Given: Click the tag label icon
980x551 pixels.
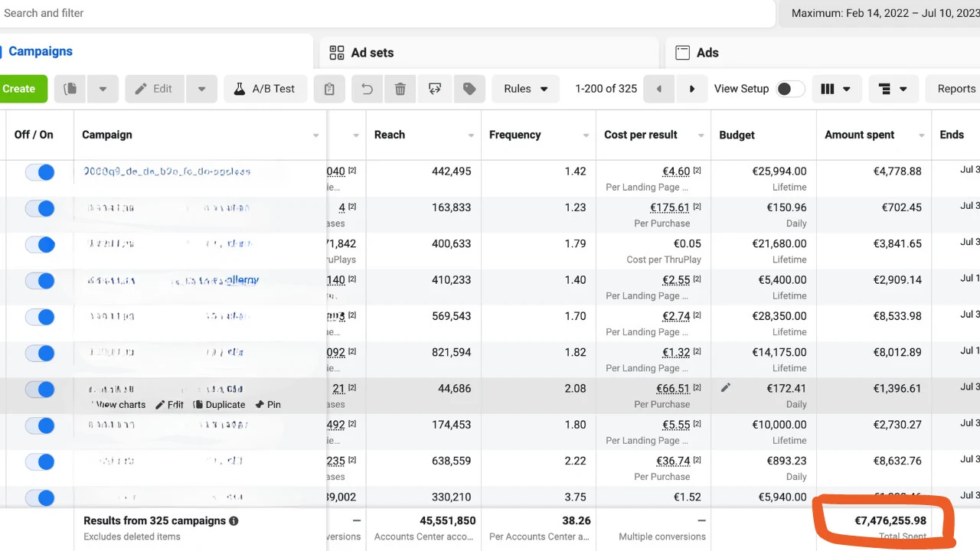Looking at the screenshot, I should point(469,89).
